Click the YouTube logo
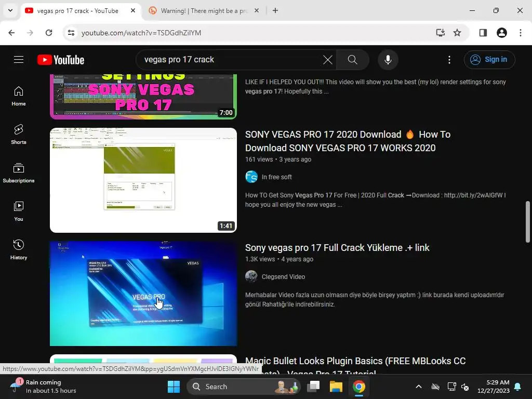Image resolution: width=532 pixels, height=399 pixels. pyautogui.click(x=61, y=60)
